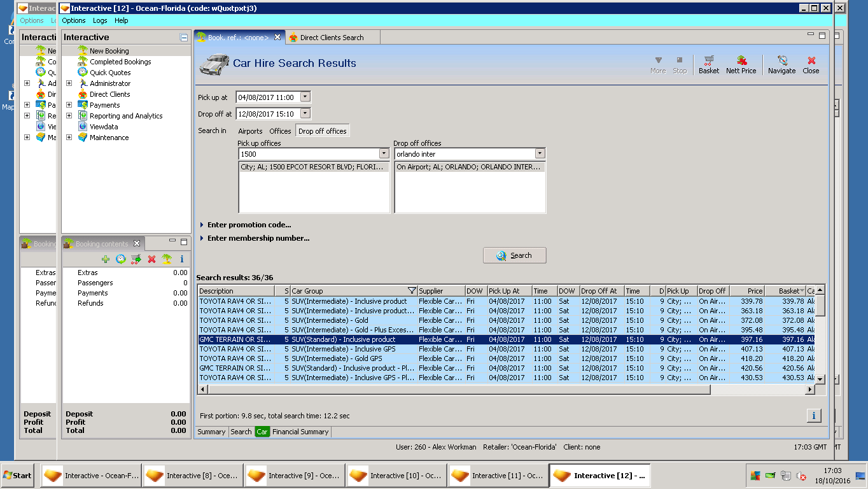Click the Search button
The height and width of the screenshot is (489, 868).
(x=515, y=255)
